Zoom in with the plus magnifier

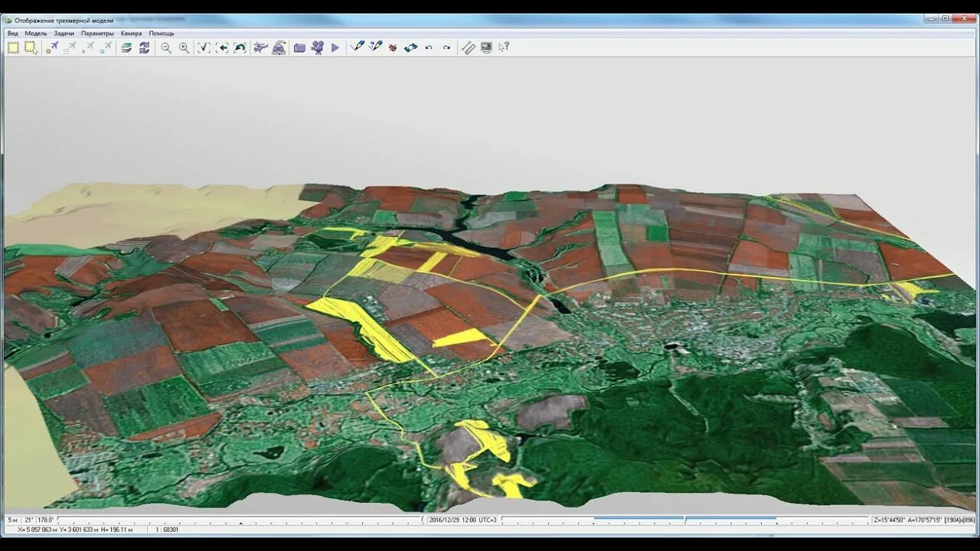184,47
